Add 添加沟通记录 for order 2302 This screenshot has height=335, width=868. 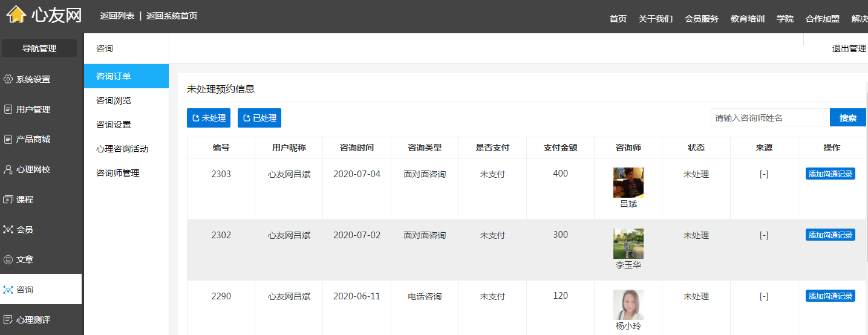click(x=830, y=235)
